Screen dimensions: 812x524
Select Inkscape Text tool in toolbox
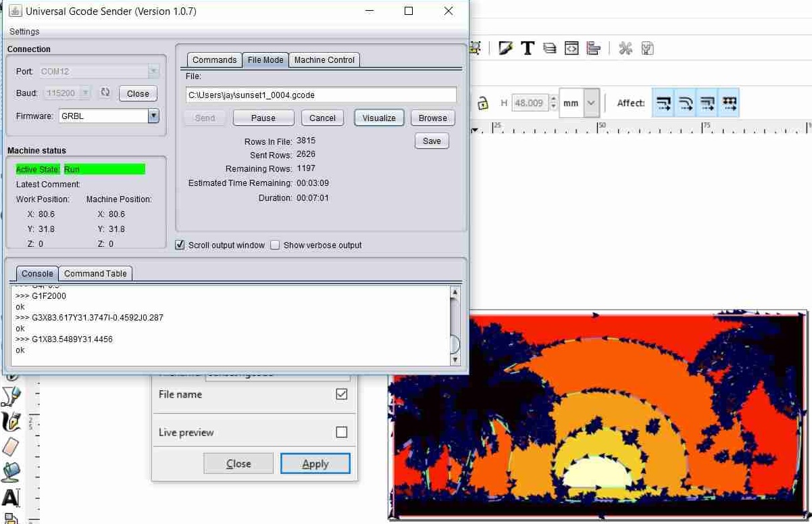point(11,498)
